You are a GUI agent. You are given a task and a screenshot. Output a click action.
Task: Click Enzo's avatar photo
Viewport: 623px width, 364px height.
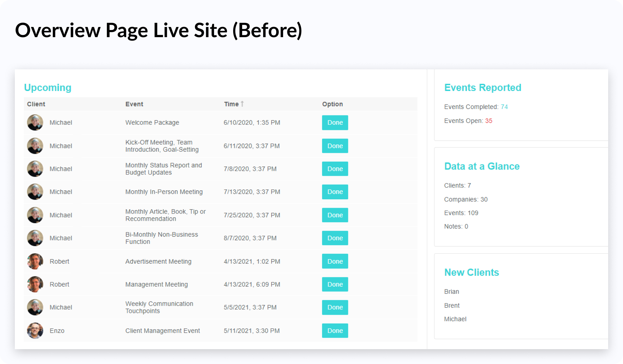click(x=35, y=331)
